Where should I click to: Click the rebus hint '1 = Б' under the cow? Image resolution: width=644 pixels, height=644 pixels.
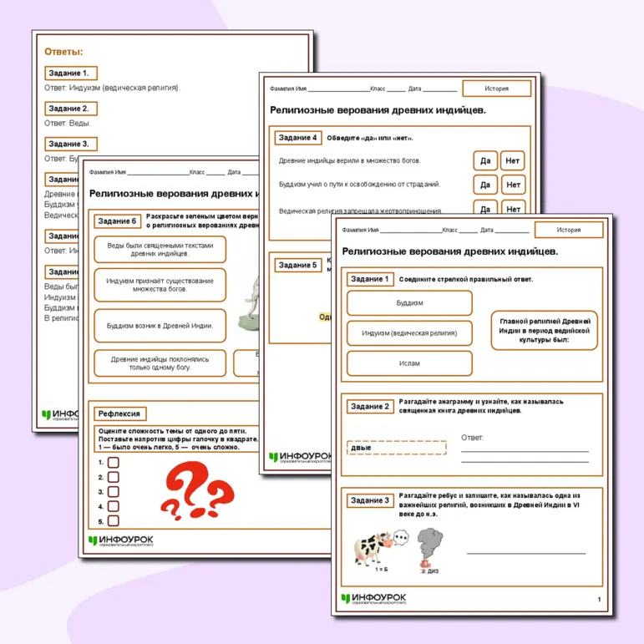click(x=381, y=570)
